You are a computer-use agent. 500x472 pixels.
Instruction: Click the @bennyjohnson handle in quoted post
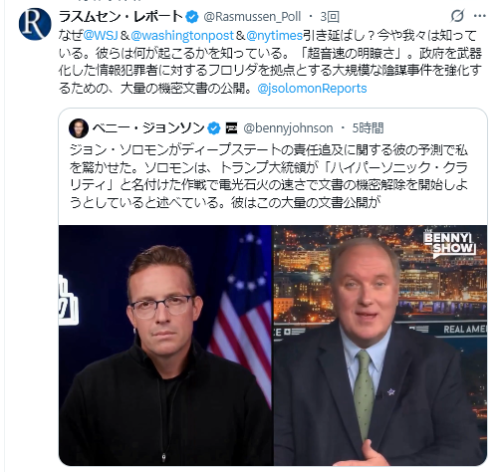288,128
